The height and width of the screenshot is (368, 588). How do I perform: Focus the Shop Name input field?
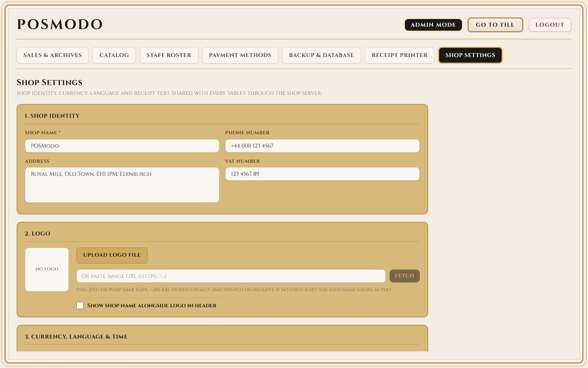point(122,146)
